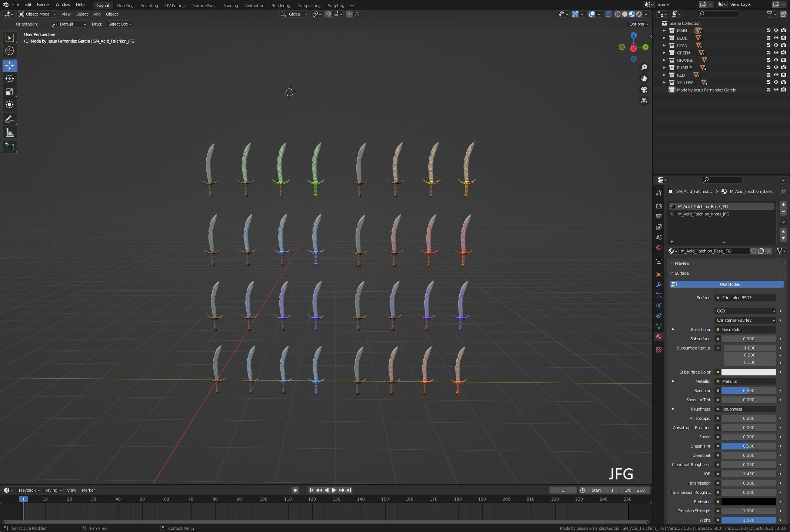790x532 pixels.
Task: Open the Render menu
Action: (x=43, y=4)
